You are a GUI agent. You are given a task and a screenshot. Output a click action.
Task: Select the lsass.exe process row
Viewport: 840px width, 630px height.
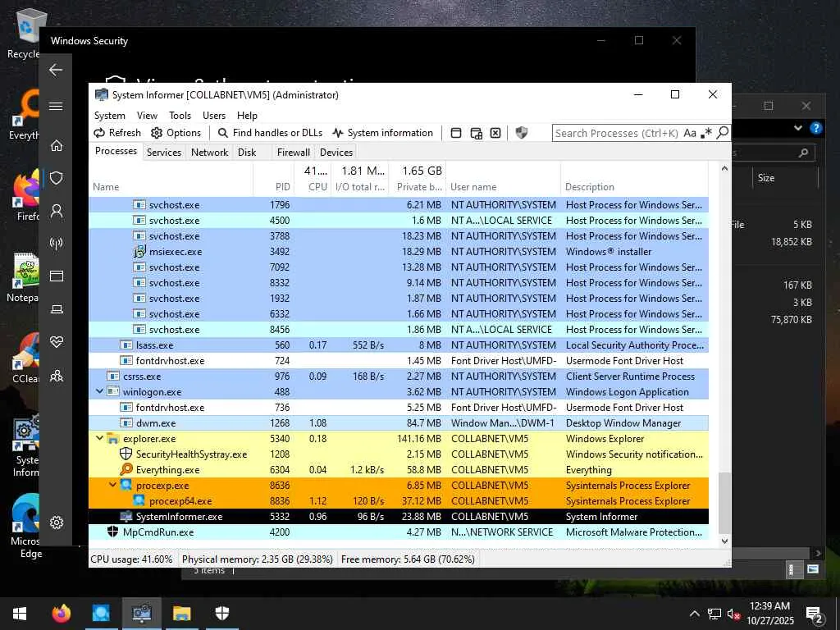coord(398,345)
